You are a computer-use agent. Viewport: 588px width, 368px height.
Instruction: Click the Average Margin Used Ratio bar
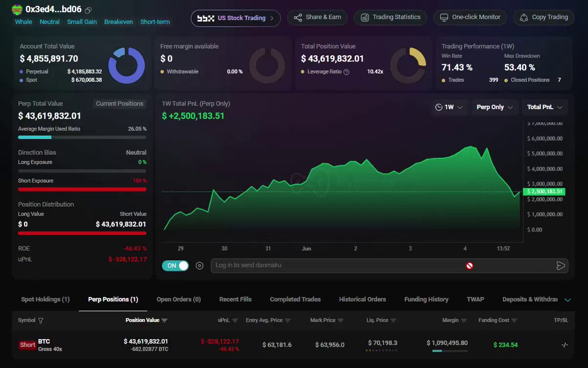pos(82,138)
